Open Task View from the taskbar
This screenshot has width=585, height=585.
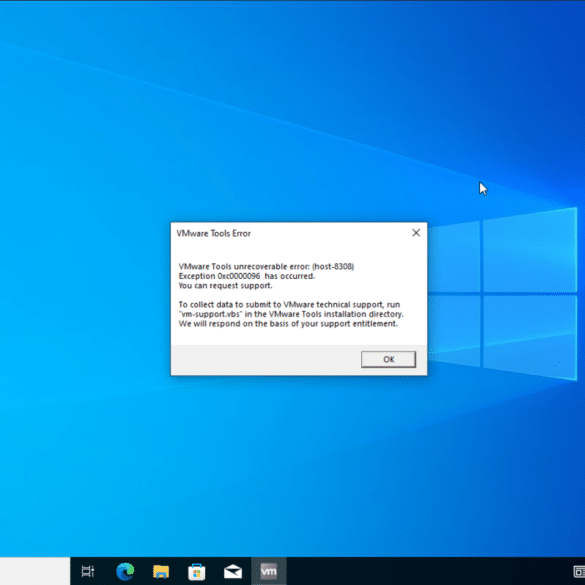[88, 571]
